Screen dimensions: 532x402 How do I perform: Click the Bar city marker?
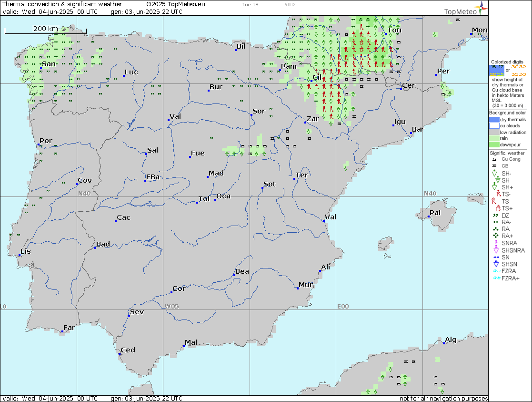pos(411,133)
